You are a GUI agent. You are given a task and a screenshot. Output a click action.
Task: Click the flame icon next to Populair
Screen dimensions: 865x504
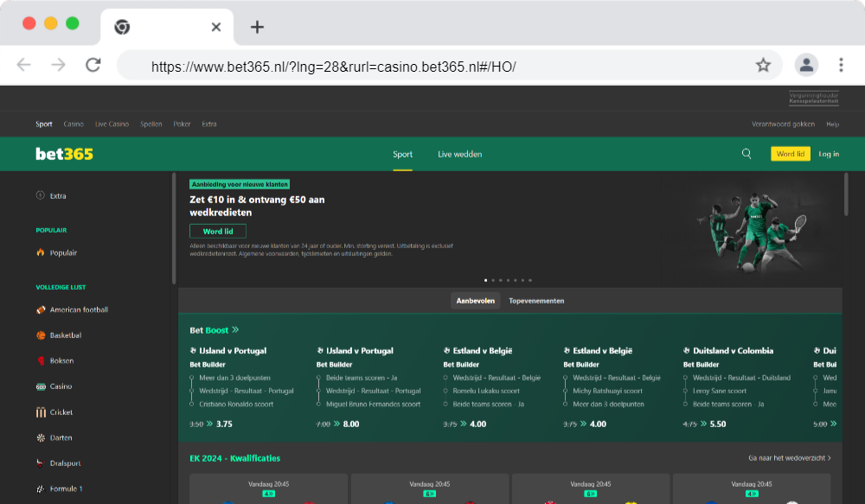(x=41, y=252)
